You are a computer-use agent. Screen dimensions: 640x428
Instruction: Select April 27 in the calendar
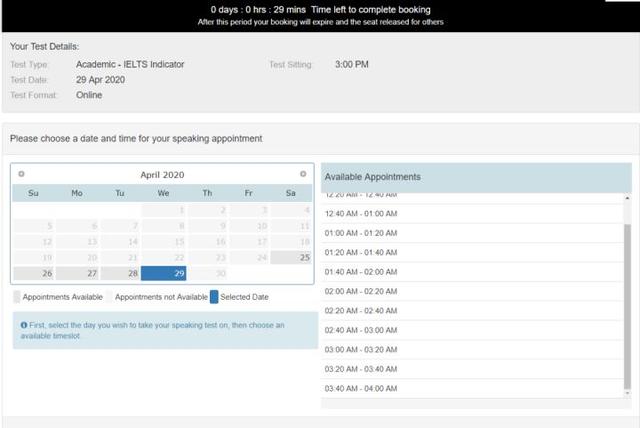[77, 273]
